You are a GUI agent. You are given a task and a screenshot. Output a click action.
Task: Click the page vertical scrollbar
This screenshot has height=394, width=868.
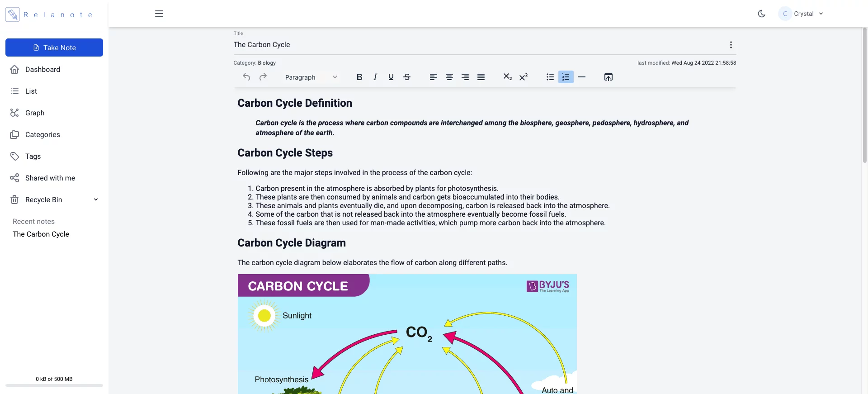865,95
